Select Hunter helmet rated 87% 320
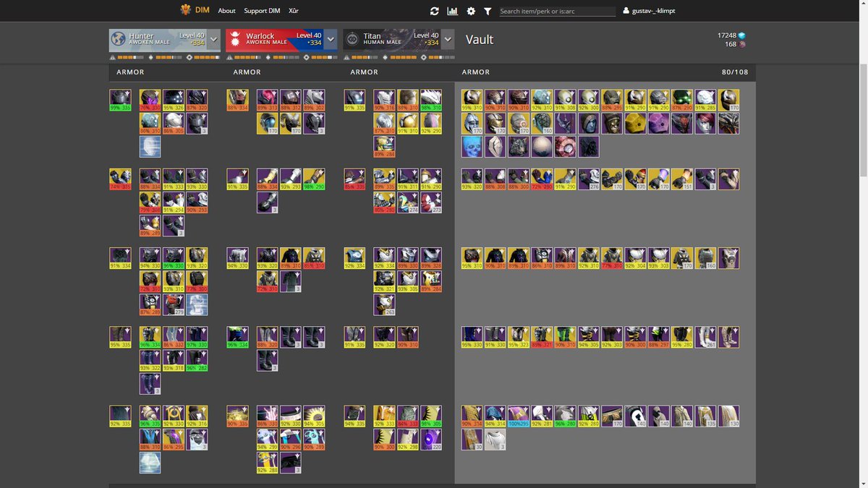 pos(197,100)
